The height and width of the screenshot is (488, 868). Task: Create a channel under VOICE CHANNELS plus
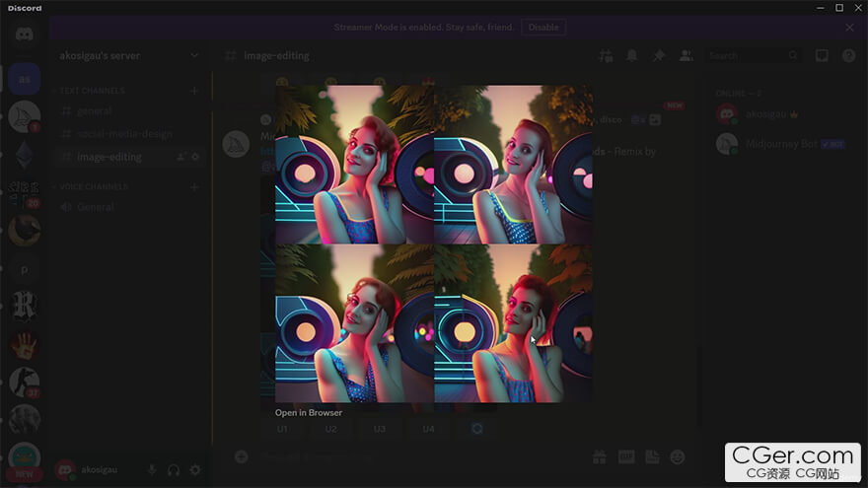194,187
